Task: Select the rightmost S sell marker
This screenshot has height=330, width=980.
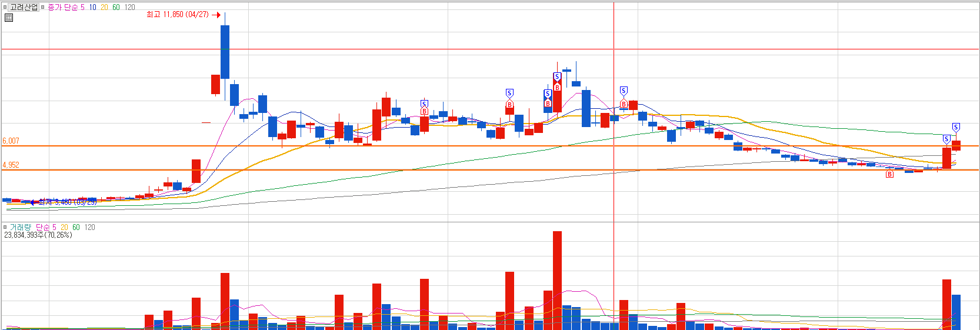Action: (956, 128)
